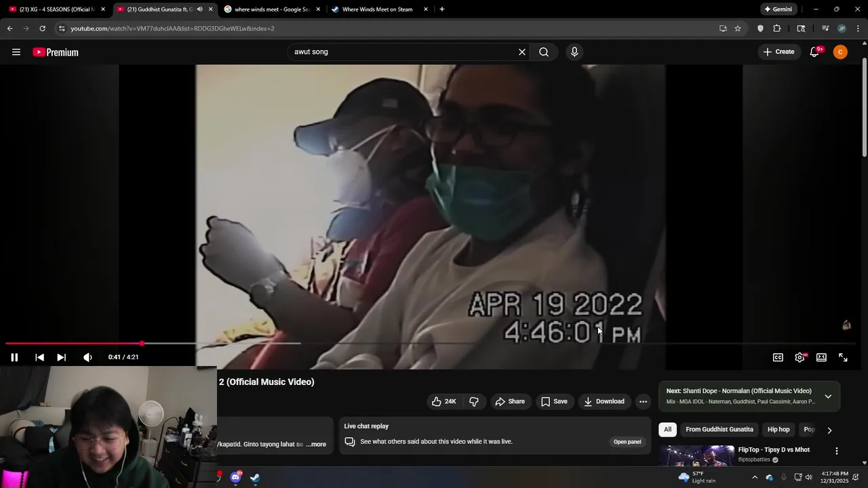Open the YouTube guide hamburger menu

pyautogui.click(x=16, y=52)
